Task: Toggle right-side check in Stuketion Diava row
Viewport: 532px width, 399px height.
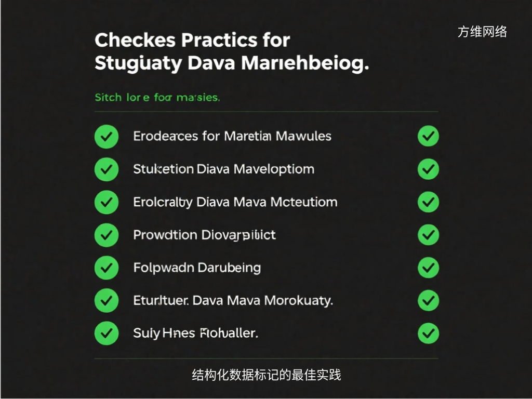Action: (x=428, y=169)
